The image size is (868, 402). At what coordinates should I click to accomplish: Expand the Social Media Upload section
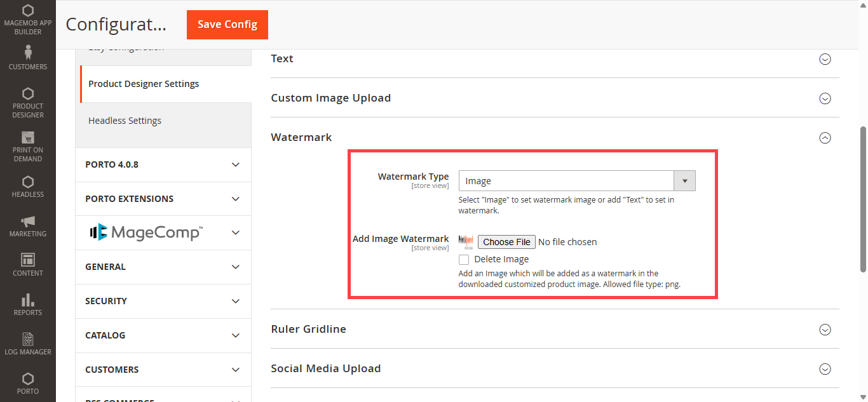point(825,369)
